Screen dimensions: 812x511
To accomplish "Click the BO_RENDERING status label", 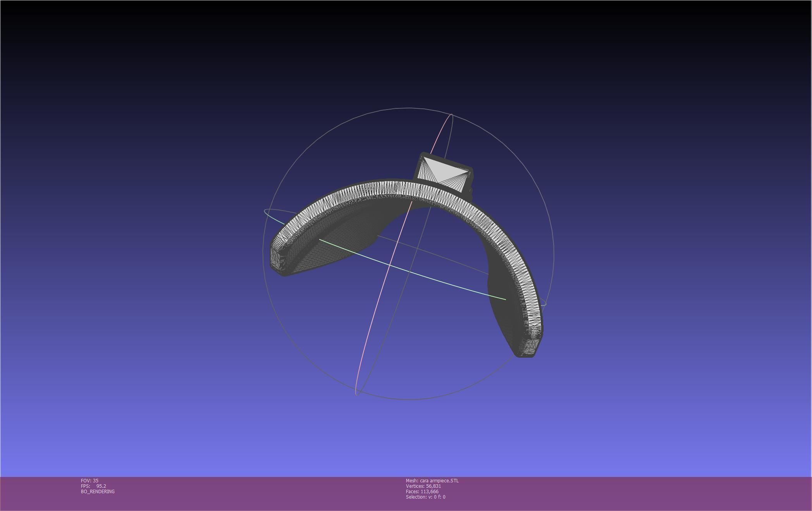I will tap(98, 491).
